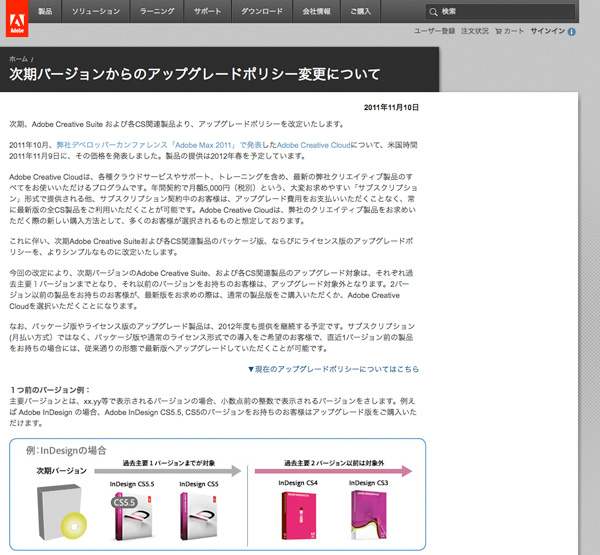Open the ダウンロード menu
600x555 pixels.
coord(261,12)
